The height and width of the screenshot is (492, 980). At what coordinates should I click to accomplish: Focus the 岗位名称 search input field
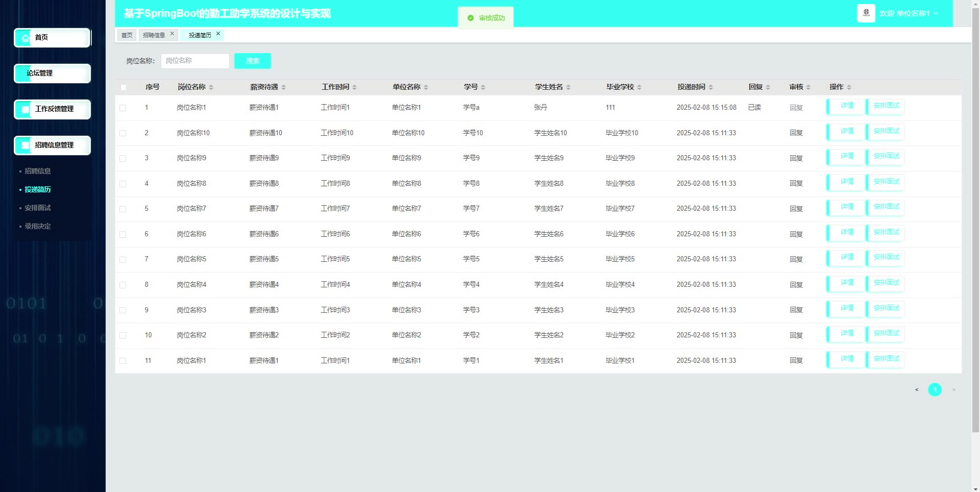click(195, 61)
